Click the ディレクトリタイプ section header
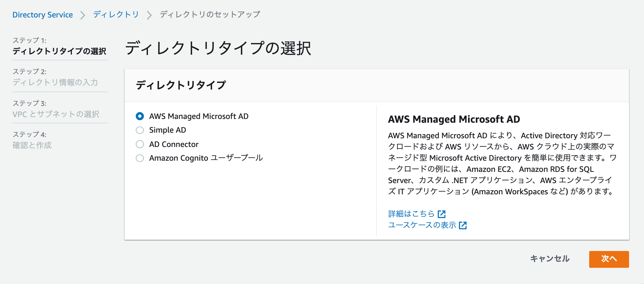The image size is (644, 284). coord(181,85)
